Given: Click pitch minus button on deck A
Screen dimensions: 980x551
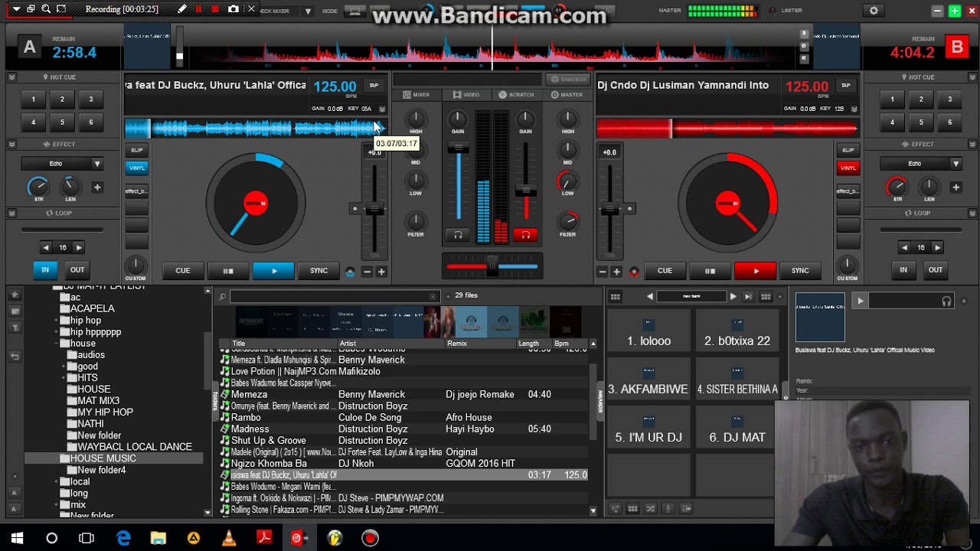Looking at the screenshot, I should click(367, 272).
